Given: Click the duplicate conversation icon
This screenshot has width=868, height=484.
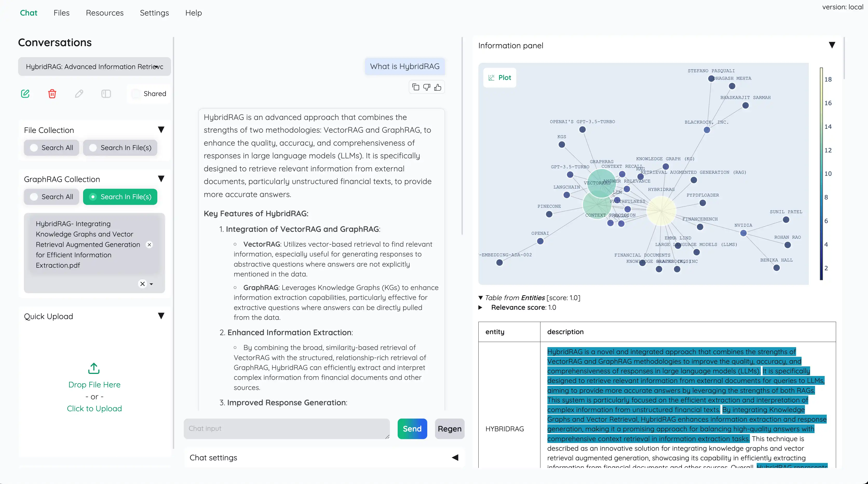Looking at the screenshot, I should [106, 93].
